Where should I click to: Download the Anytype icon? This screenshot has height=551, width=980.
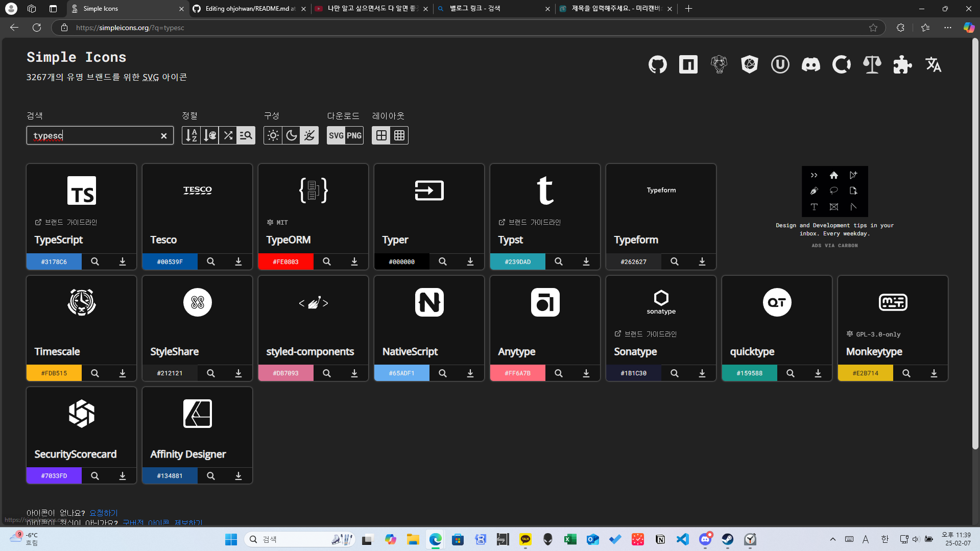[586, 373]
